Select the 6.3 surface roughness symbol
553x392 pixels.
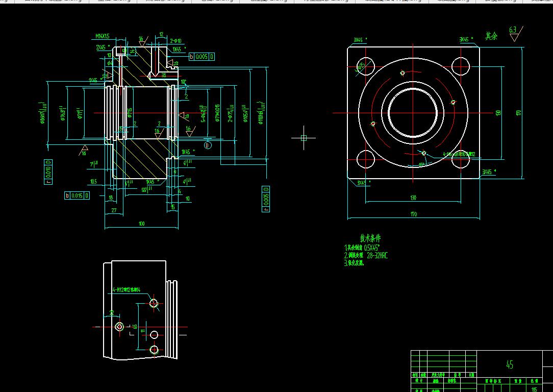pos(516,34)
